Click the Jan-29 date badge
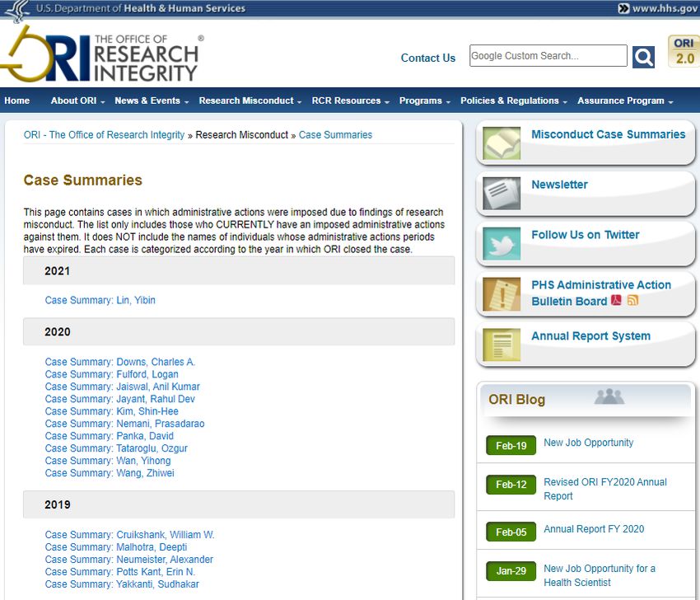Viewport: 700px width, 600px height. tap(511, 570)
